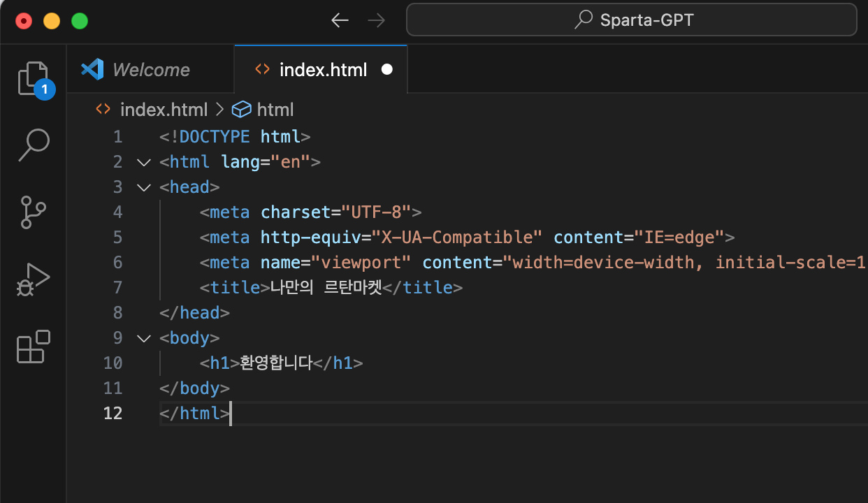
Task: Click the "en" value on line 2
Action: 291,162
